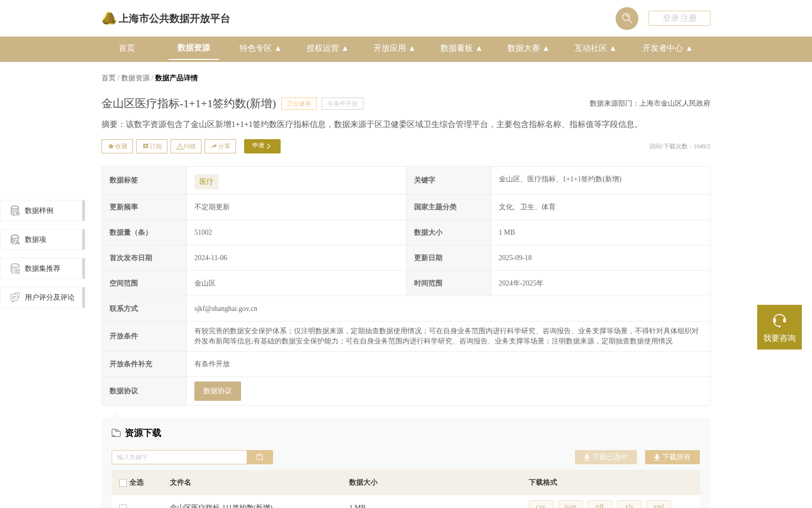
Task: Expand the 互动社区 menu
Action: tap(595, 48)
